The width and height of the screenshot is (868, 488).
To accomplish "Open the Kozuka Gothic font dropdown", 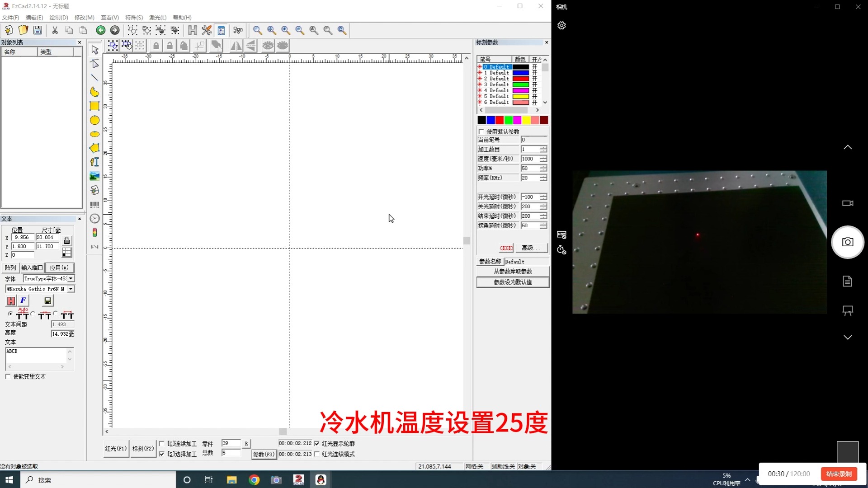I will (71, 289).
